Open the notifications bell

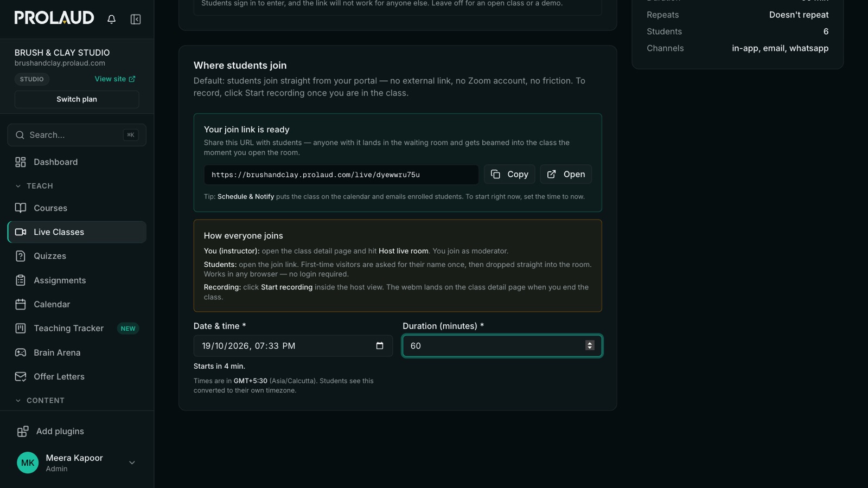(x=111, y=19)
